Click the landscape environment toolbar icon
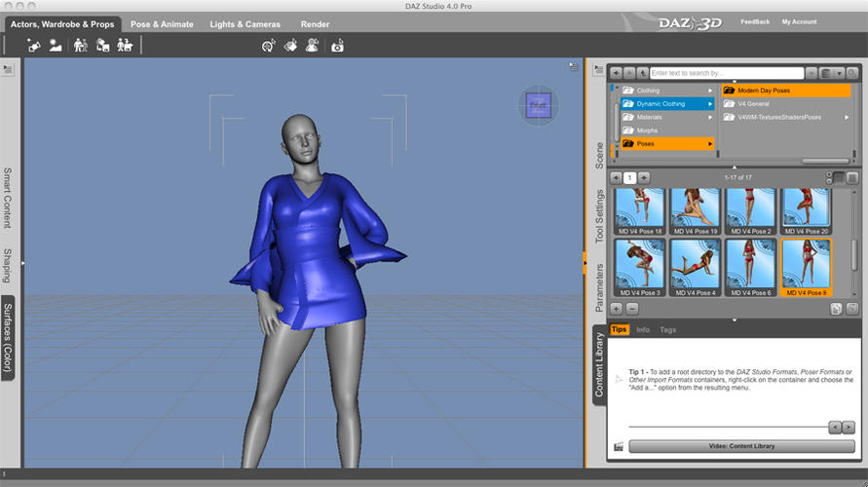This screenshot has height=487, width=868. [56, 46]
